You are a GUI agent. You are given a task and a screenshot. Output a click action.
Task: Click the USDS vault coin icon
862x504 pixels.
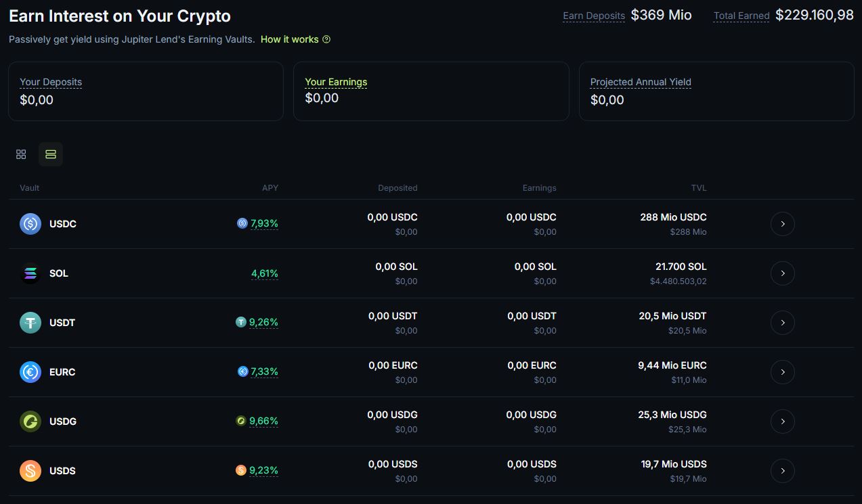click(x=30, y=471)
